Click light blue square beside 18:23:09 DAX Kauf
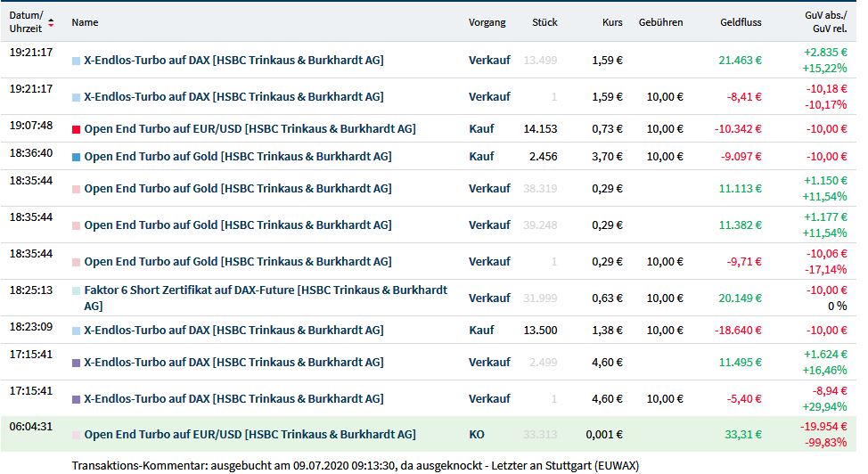 (76, 331)
